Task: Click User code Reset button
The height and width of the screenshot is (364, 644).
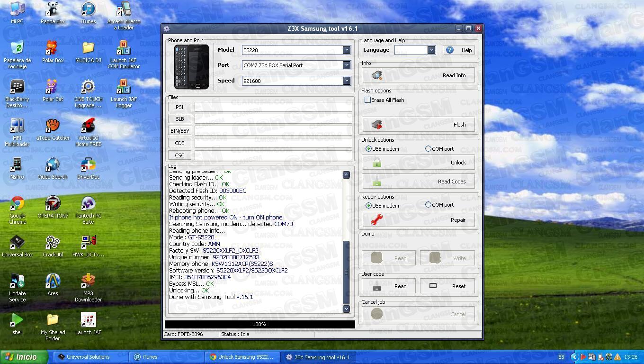Action: tap(447, 286)
